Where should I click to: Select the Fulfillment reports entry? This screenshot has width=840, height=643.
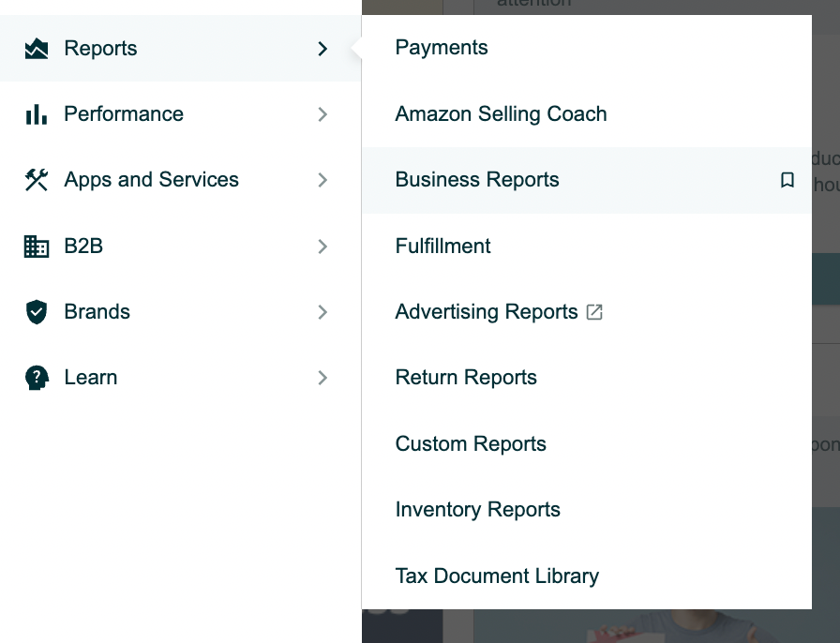click(587, 247)
